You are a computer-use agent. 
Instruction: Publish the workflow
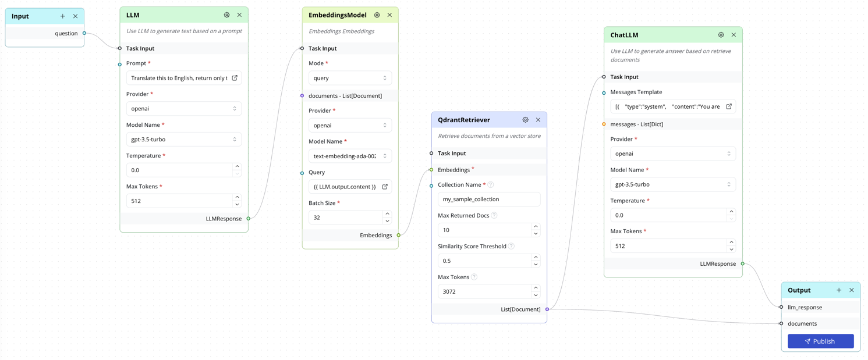[x=821, y=341]
